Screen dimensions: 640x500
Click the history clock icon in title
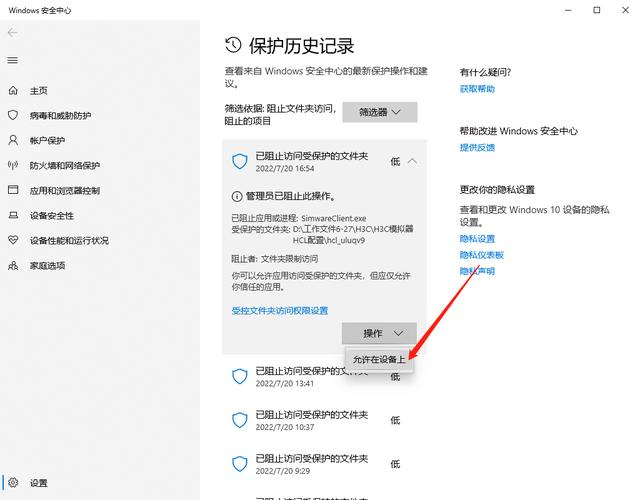point(233,45)
